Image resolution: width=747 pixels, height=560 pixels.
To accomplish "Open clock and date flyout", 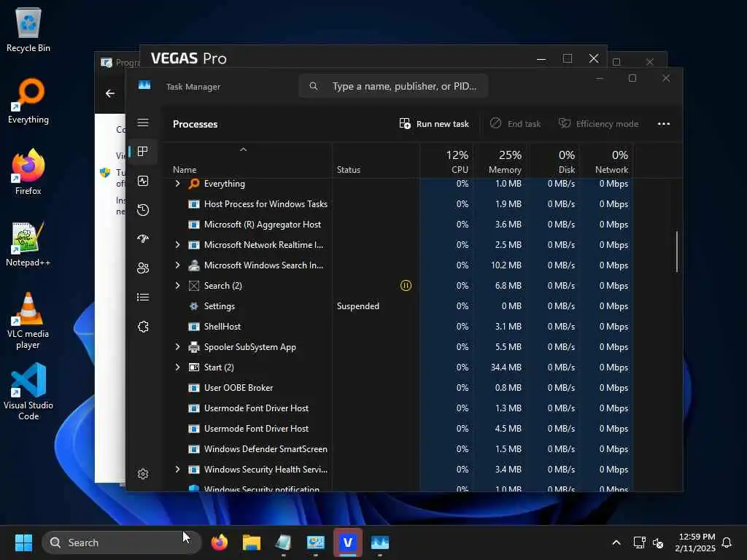I will pyautogui.click(x=695, y=542).
